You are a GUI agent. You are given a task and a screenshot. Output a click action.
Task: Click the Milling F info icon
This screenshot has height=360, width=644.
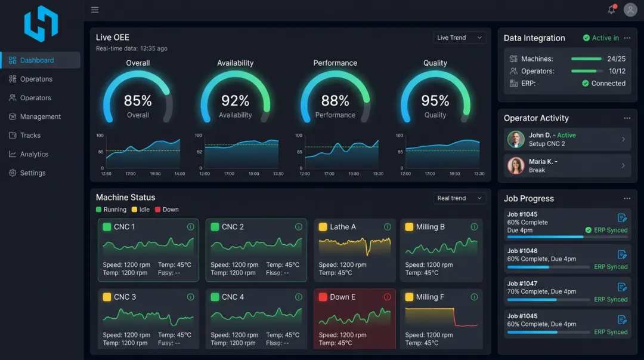click(474, 297)
